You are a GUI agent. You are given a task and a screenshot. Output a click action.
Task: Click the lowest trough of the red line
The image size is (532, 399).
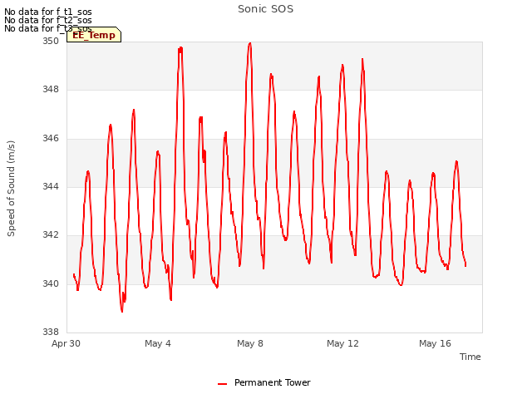coord(122,311)
